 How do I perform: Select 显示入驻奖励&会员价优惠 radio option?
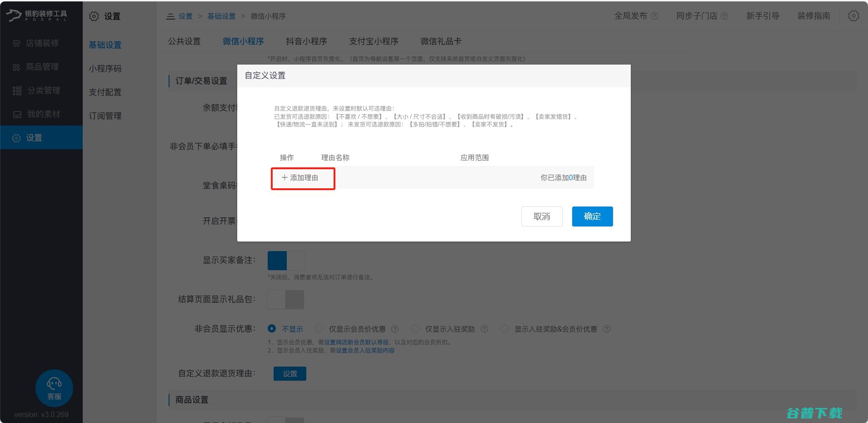tap(504, 328)
